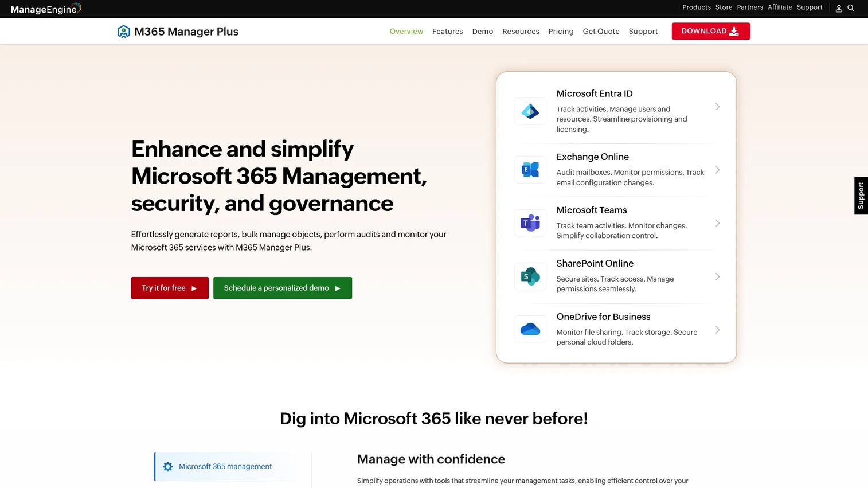This screenshot has height=488, width=868.
Task: Open the Pricing page
Action: point(561,32)
